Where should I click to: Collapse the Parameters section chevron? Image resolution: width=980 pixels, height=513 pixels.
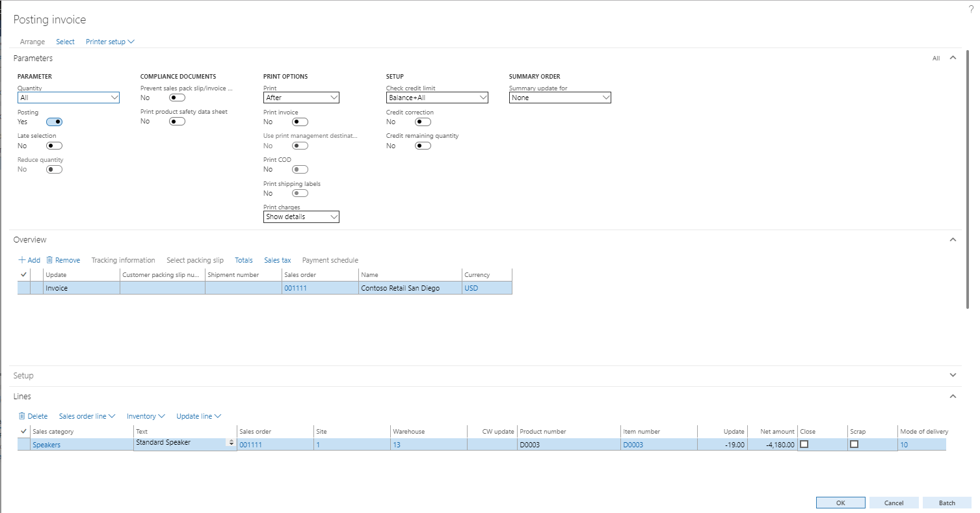(x=953, y=58)
